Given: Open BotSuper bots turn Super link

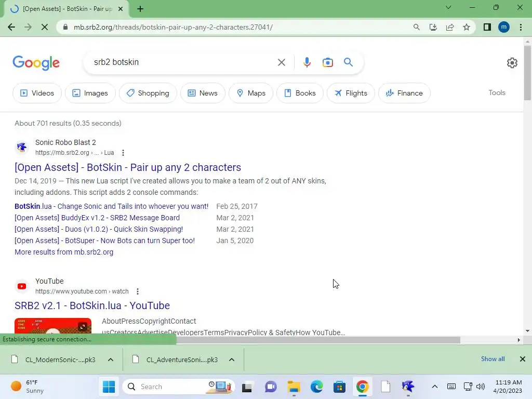Looking at the screenshot, I should (x=104, y=241).
